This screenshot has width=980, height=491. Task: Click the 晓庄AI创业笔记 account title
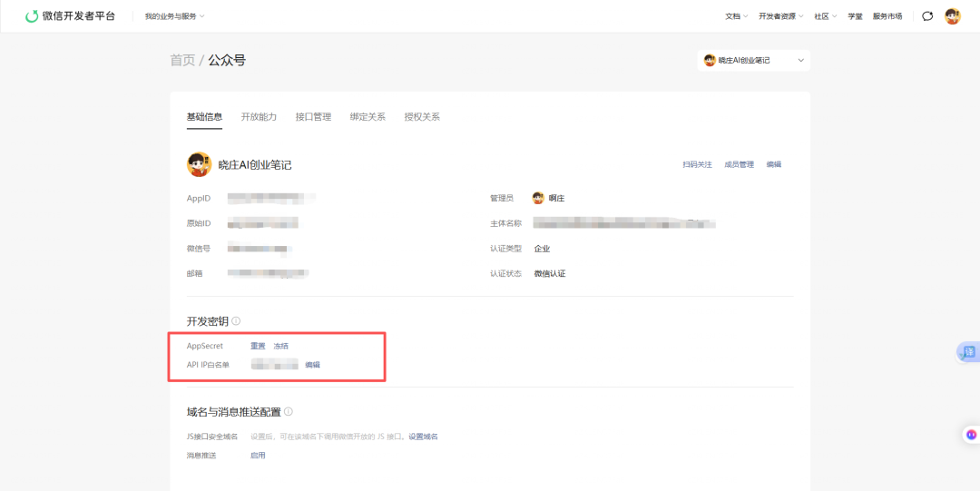(x=255, y=165)
